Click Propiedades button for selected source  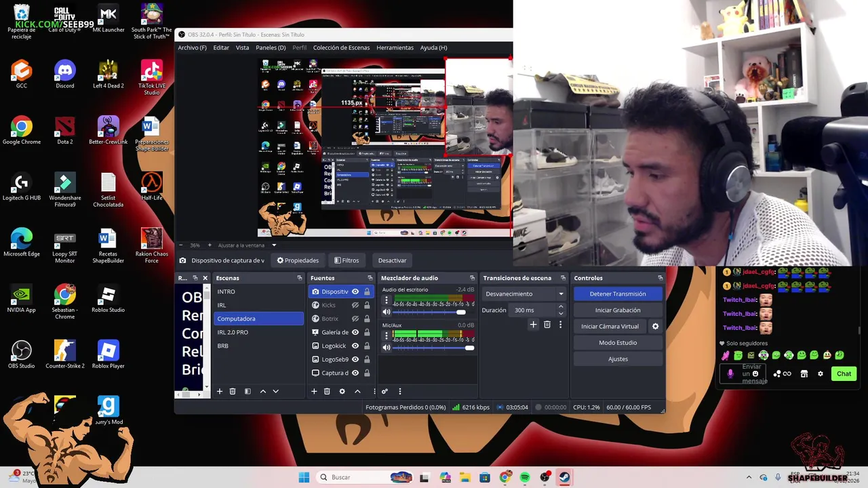click(298, 260)
